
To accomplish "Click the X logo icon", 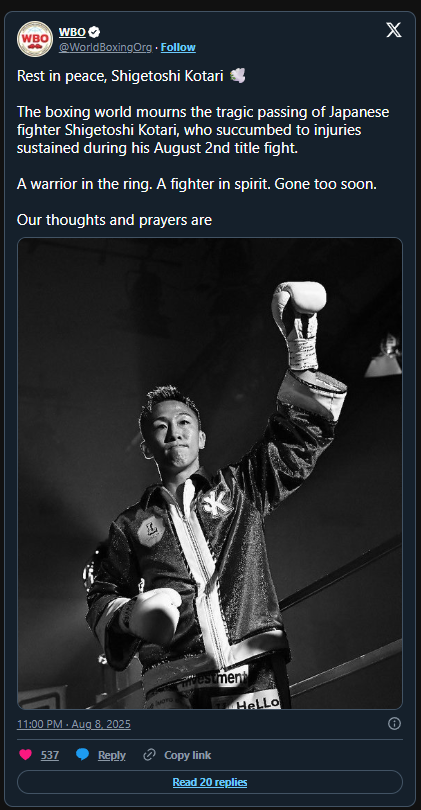I will tap(394, 30).
